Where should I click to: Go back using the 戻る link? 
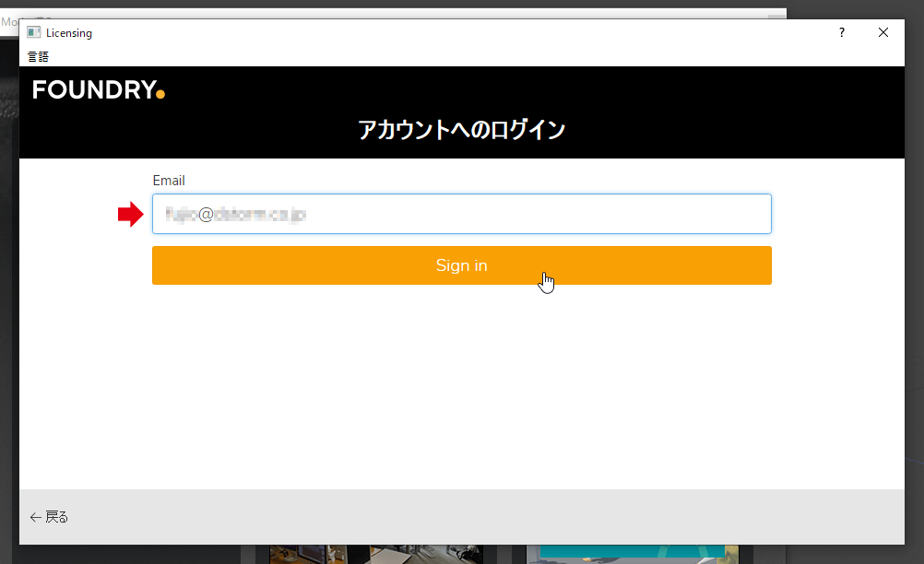tap(49, 517)
